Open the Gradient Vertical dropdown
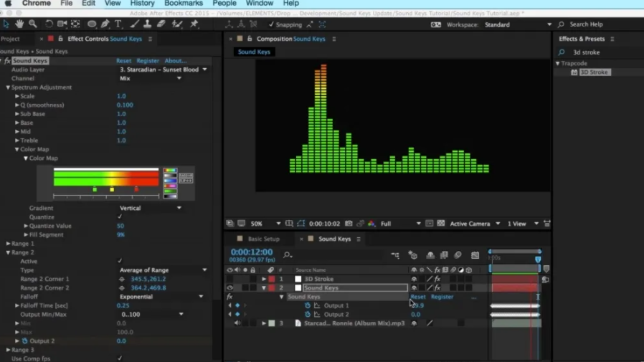This screenshot has width=644, height=362. [151, 208]
